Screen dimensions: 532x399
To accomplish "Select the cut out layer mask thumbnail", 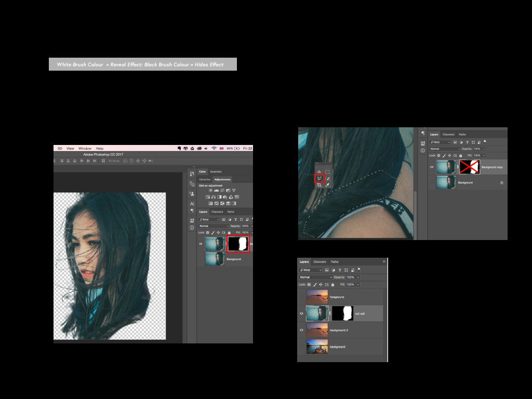I will coord(342,313).
